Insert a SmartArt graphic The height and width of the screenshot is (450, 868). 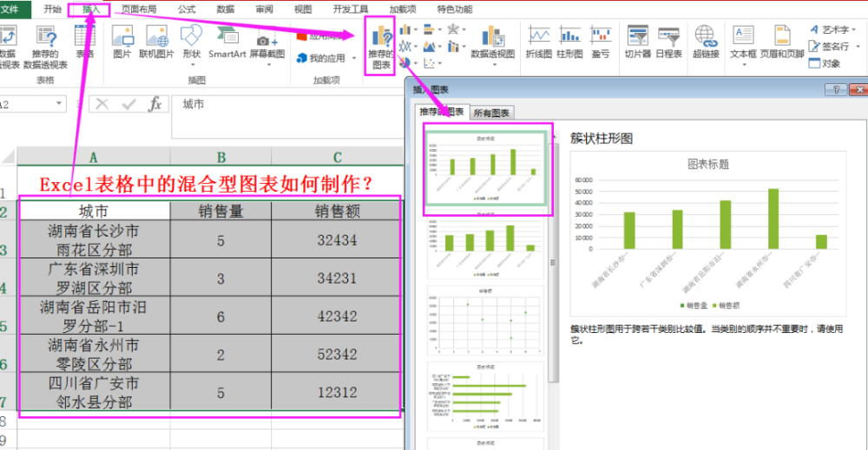click(x=227, y=42)
